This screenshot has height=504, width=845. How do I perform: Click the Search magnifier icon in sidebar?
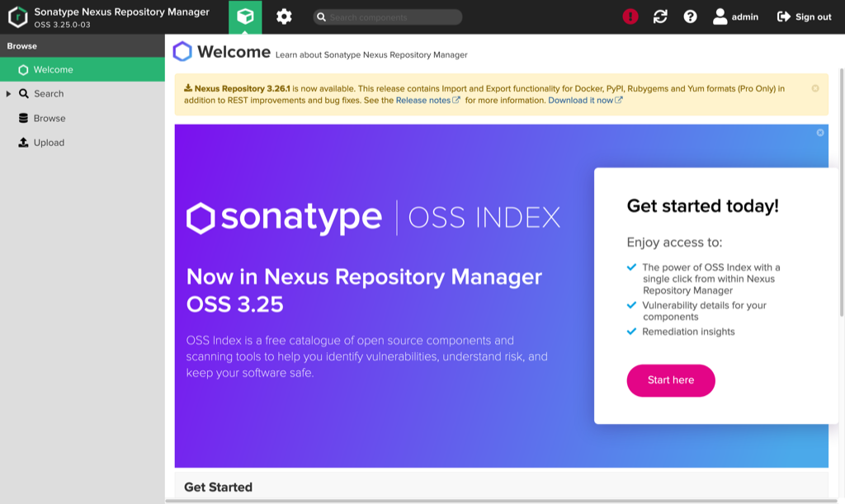pos(24,94)
